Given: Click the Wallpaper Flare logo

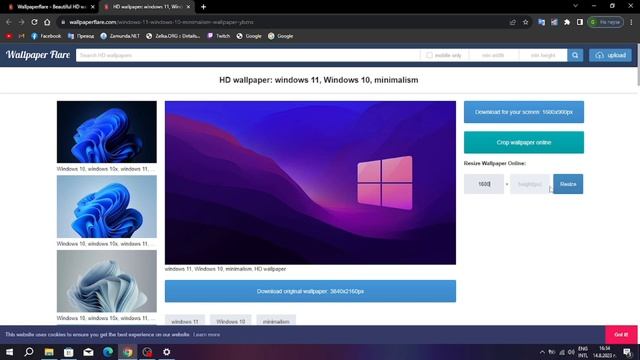Looking at the screenshot, I should pos(38,55).
